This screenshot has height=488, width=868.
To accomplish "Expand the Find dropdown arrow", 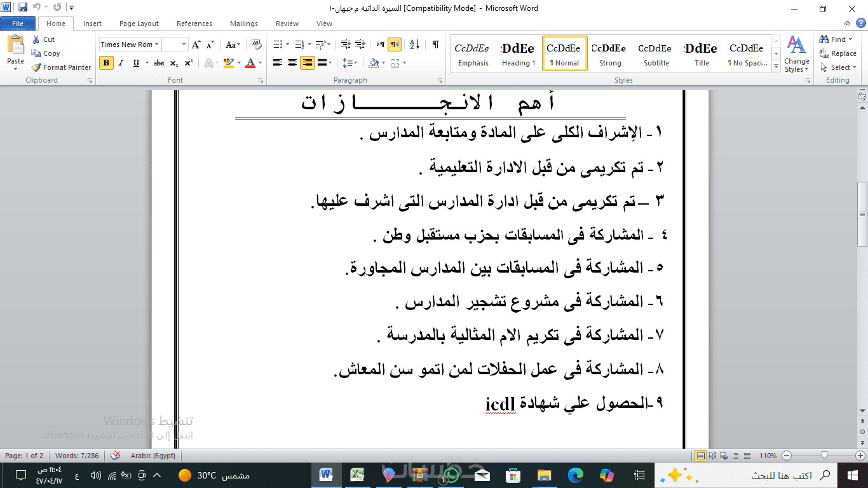I will pos(851,39).
